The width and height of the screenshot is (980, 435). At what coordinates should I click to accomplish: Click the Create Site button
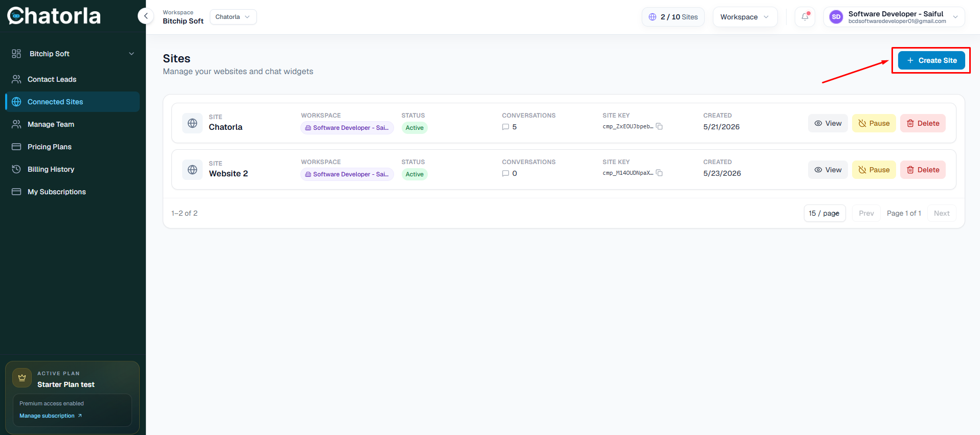click(931, 60)
